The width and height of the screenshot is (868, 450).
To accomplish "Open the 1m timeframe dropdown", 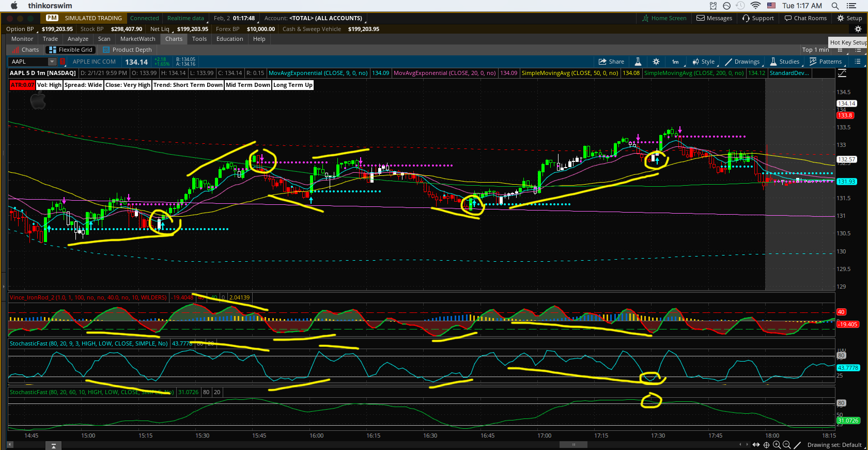I will (x=675, y=62).
